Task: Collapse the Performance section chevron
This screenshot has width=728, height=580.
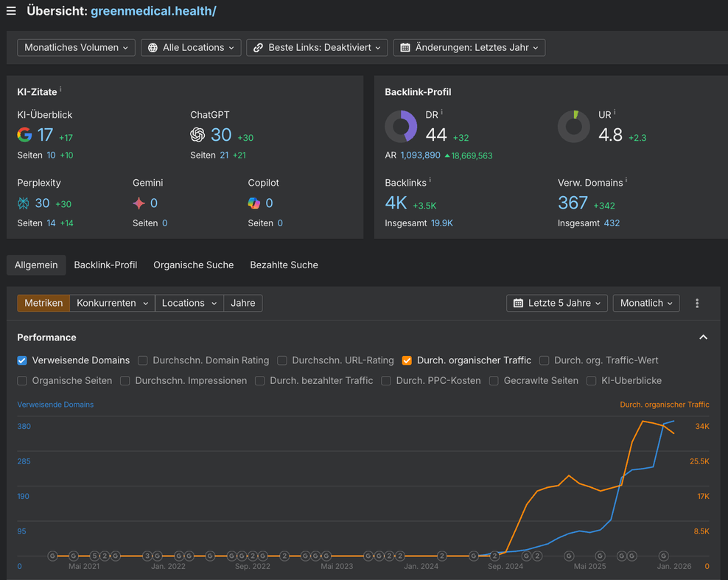Action: coord(703,338)
